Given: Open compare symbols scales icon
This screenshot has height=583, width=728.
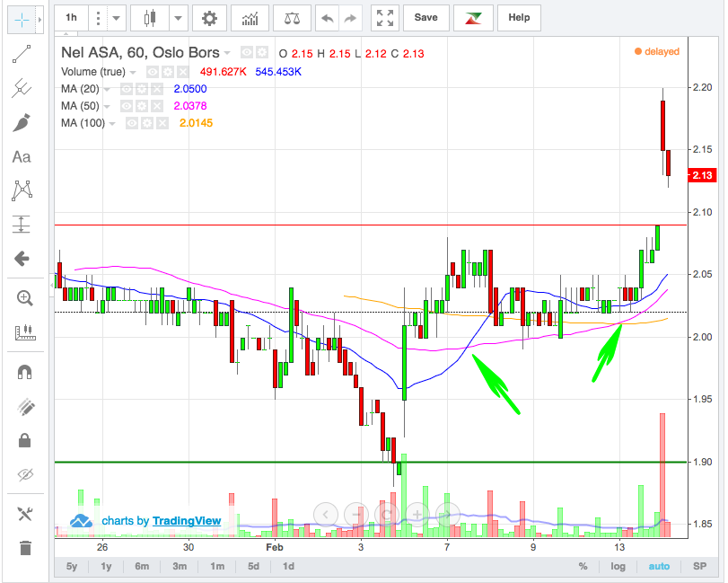Looking at the screenshot, I should click(x=292, y=18).
